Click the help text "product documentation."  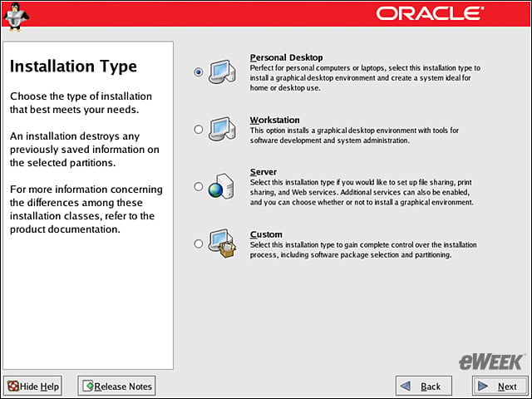coord(65,229)
